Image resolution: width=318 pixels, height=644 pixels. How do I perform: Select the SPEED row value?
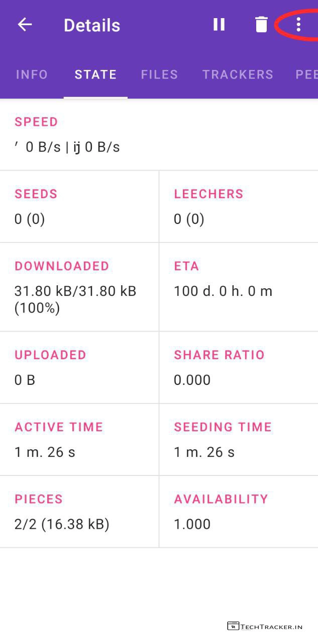click(x=67, y=147)
